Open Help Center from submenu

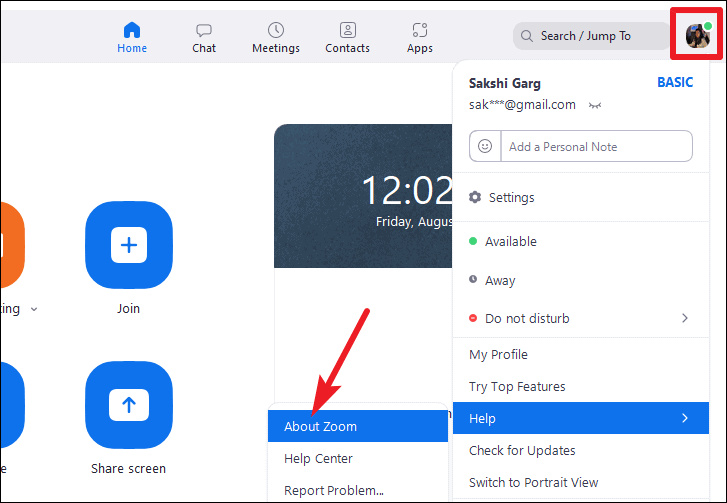coord(357,458)
